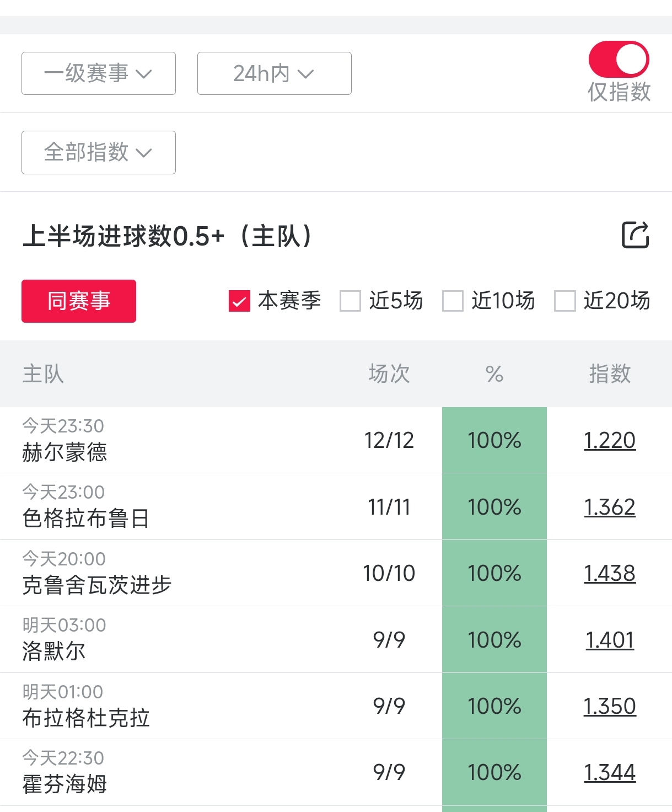This screenshot has height=812, width=672.
Task: Toggle the 仅指数 switch
Action: pyautogui.click(x=619, y=60)
